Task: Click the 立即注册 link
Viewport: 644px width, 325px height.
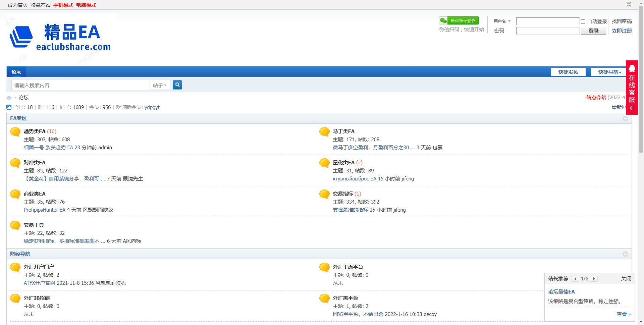Action: point(622,31)
